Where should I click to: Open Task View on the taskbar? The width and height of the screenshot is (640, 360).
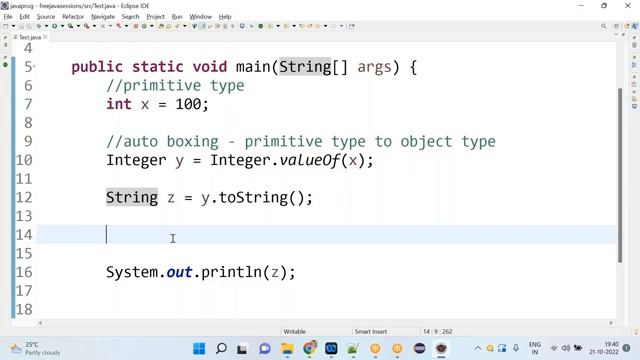point(242,349)
